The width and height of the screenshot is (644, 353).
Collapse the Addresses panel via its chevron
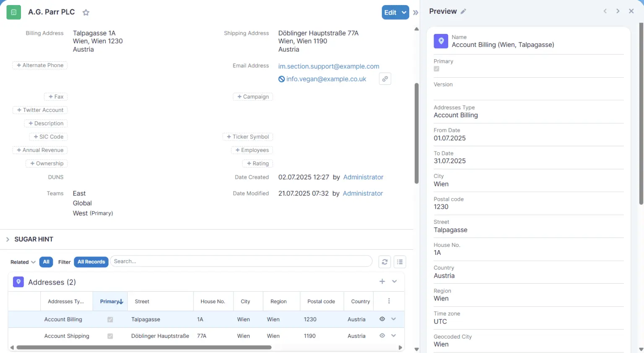click(x=394, y=281)
